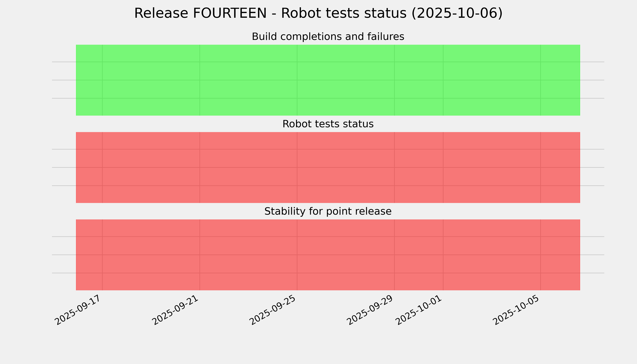
Task: Click the "Release FOURTEEN" main chart title
Action: tap(318, 13)
